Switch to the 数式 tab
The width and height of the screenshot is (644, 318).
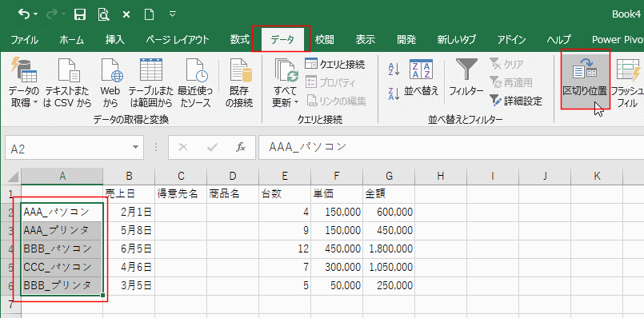[x=240, y=40]
